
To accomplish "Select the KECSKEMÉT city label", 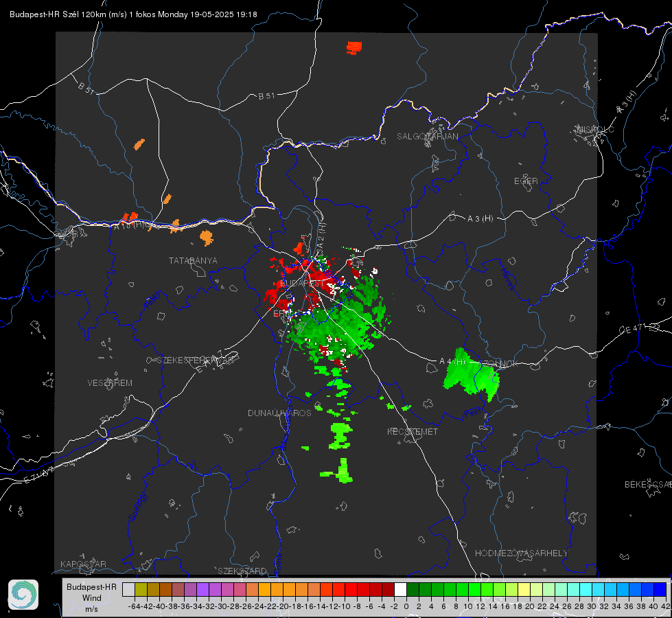I will pos(413,431).
